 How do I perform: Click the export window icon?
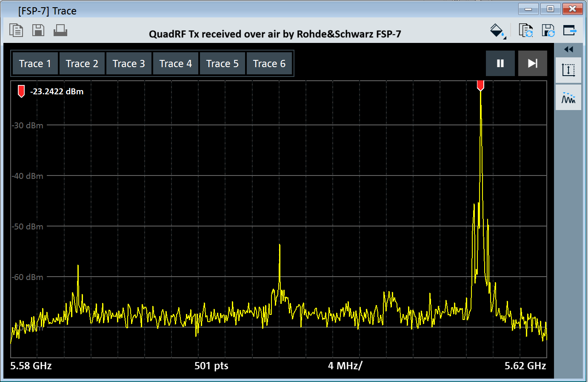(570, 31)
